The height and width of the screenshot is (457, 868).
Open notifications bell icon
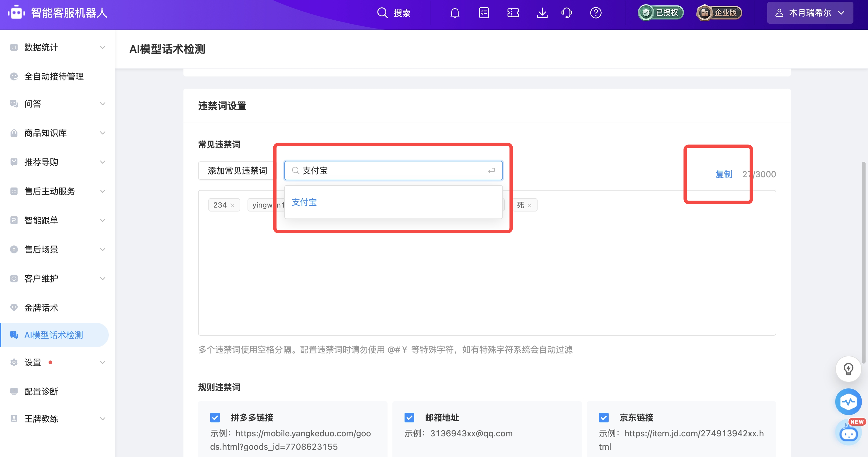pyautogui.click(x=455, y=13)
